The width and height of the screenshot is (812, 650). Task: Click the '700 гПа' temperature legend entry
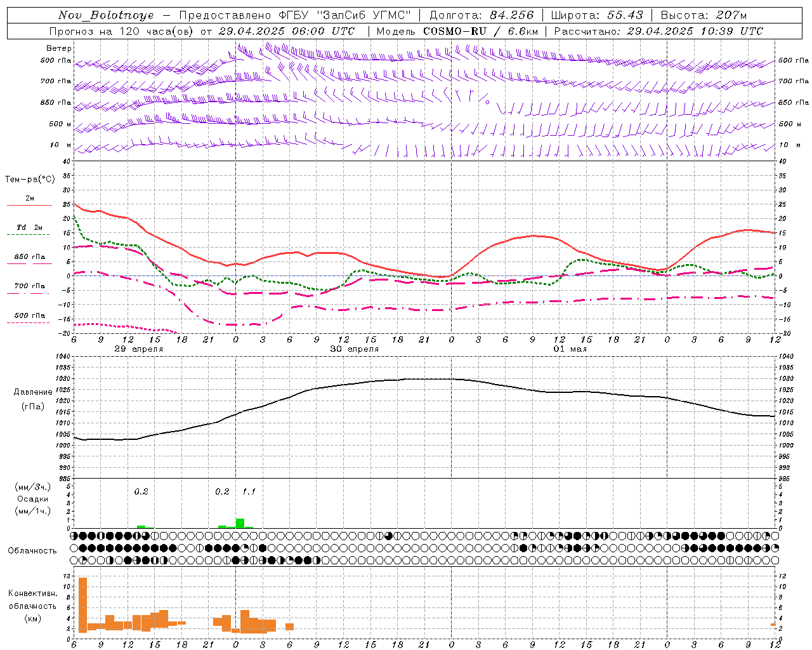(30, 286)
